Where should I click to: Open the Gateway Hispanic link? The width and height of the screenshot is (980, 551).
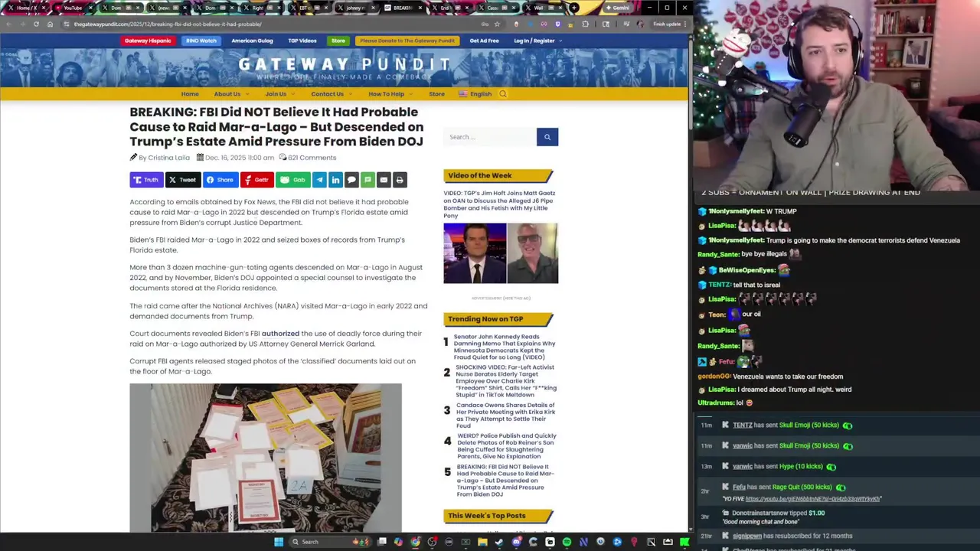click(x=148, y=41)
